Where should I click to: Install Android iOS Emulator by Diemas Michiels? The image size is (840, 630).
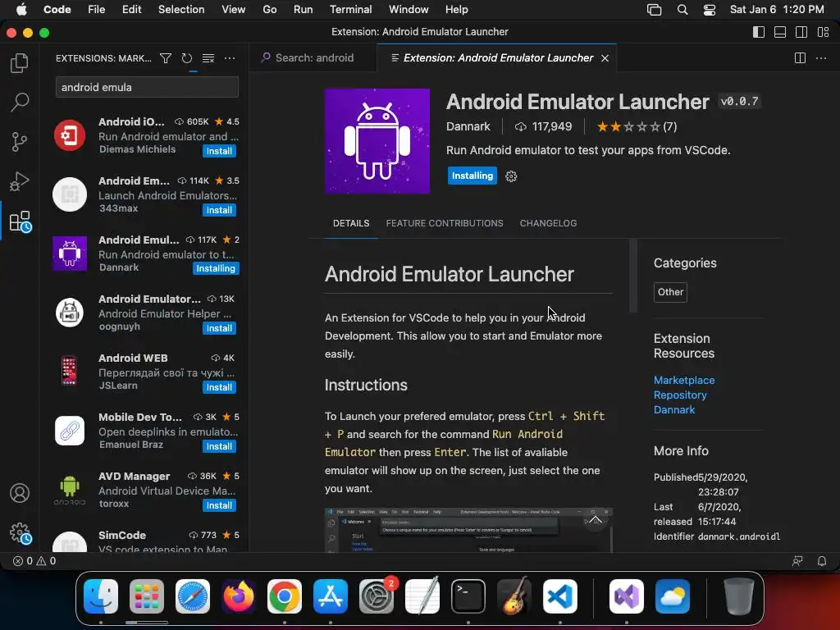click(219, 151)
